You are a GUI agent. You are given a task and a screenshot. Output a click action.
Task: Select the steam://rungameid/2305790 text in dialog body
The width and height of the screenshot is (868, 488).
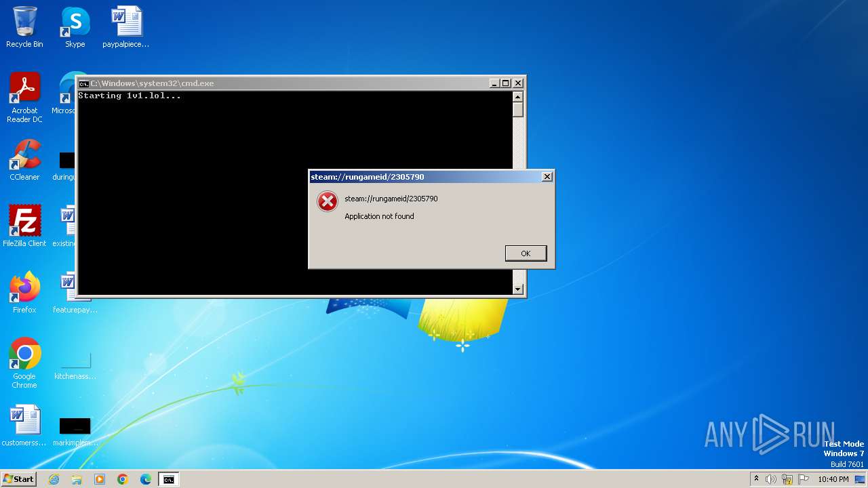[x=391, y=199]
